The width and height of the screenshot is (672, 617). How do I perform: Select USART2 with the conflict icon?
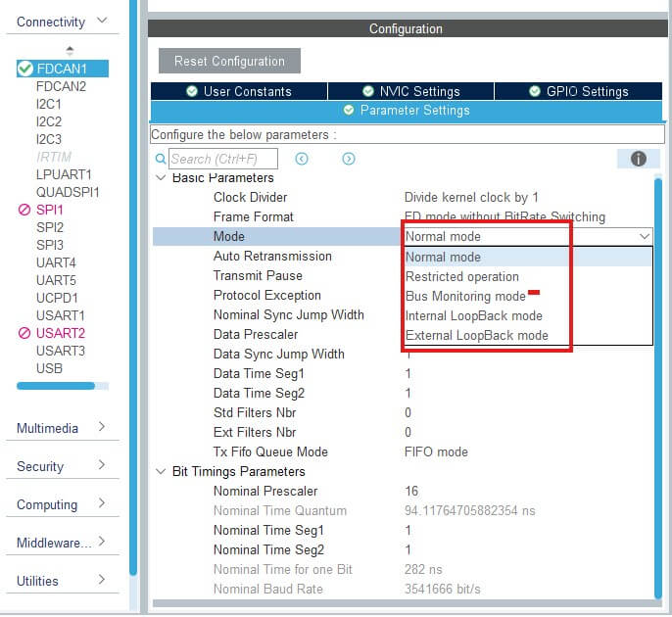click(x=60, y=333)
